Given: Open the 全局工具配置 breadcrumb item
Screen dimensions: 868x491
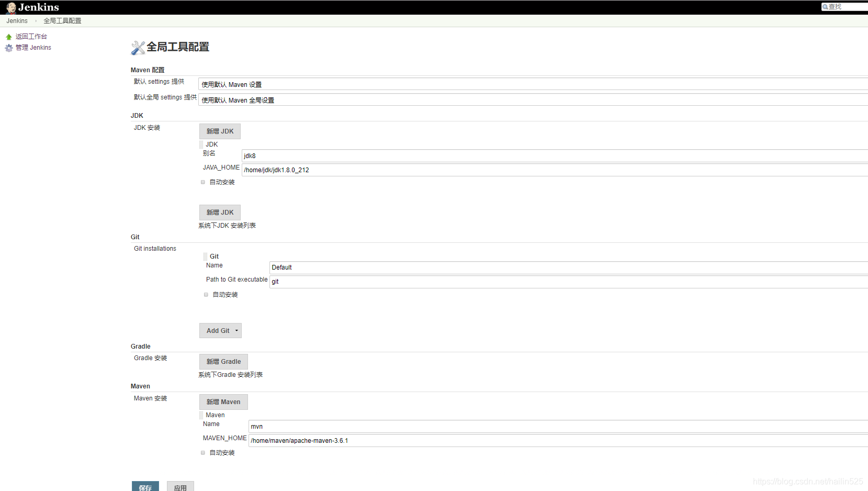Looking at the screenshot, I should [x=62, y=21].
